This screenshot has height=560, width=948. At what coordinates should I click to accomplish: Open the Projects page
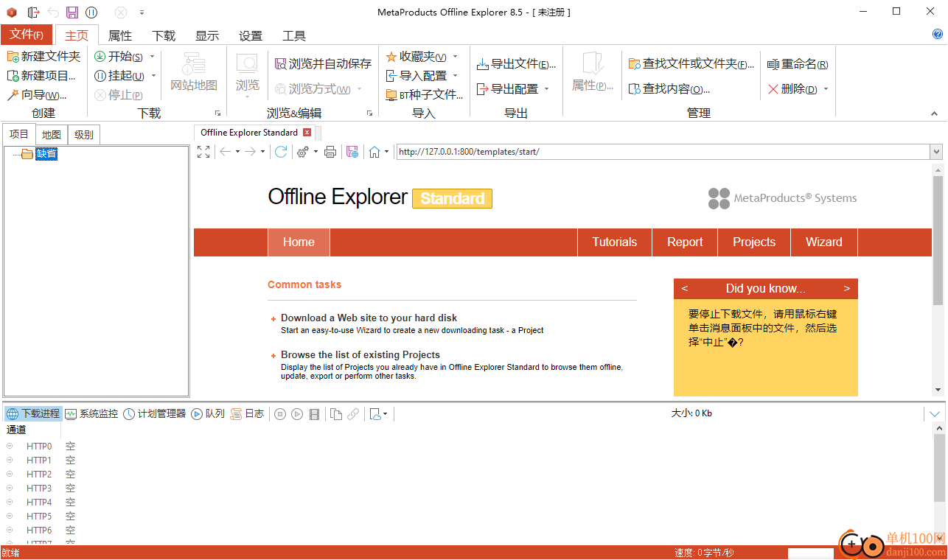click(x=754, y=242)
